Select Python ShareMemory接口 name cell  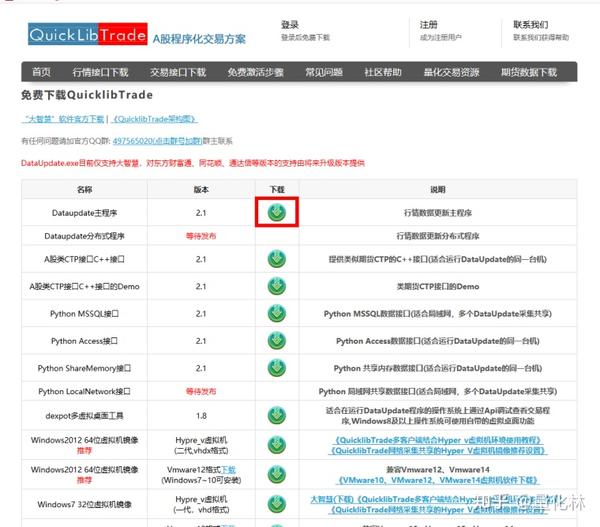pos(85,368)
